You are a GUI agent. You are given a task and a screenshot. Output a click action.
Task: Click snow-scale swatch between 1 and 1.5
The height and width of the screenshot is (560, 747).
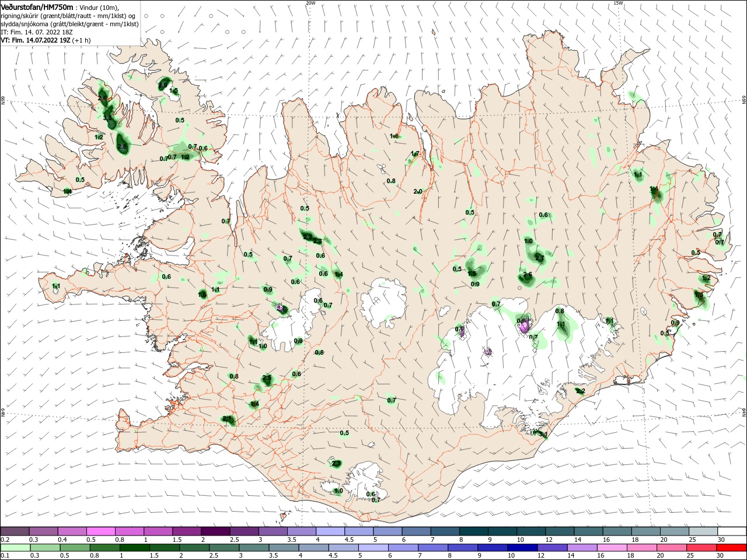pyautogui.click(x=158, y=531)
